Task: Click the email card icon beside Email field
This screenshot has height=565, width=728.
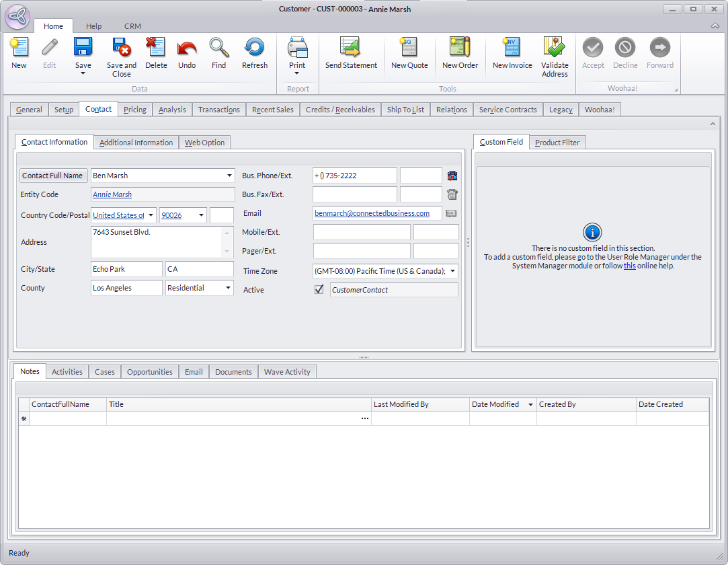Action: coord(452,213)
